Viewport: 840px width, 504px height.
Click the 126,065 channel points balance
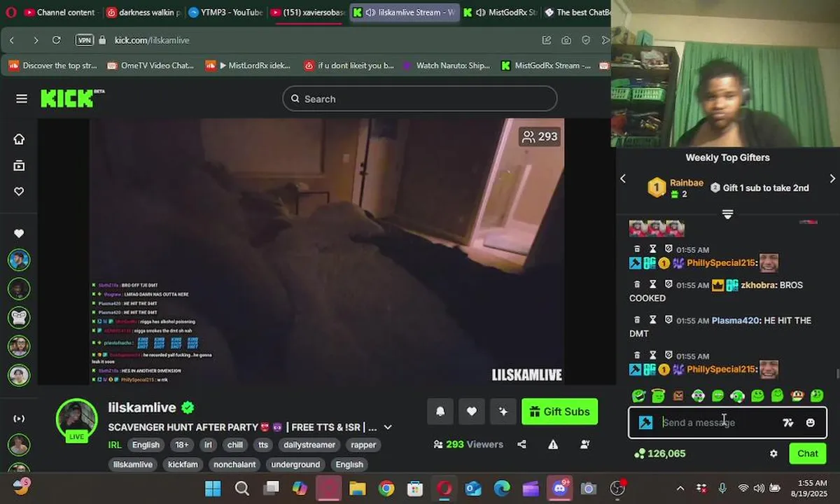click(659, 454)
